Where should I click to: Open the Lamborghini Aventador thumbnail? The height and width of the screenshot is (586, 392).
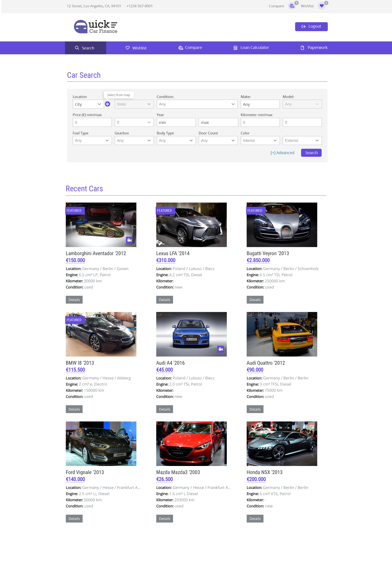[101, 225]
